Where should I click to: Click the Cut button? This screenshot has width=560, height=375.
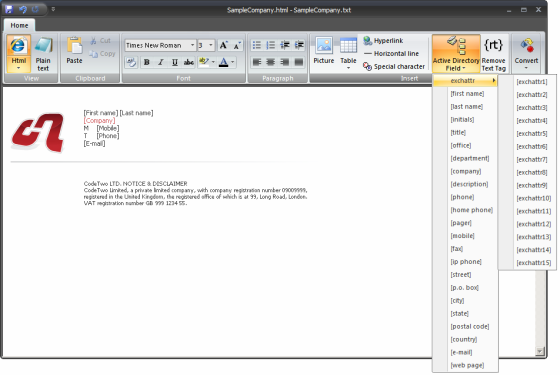pyautogui.click(x=100, y=41)
